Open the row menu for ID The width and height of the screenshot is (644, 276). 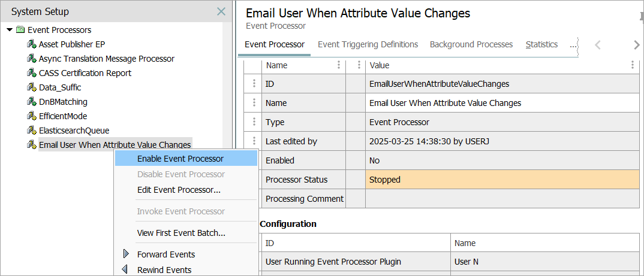pyautogui.click(x=254, y=84)
